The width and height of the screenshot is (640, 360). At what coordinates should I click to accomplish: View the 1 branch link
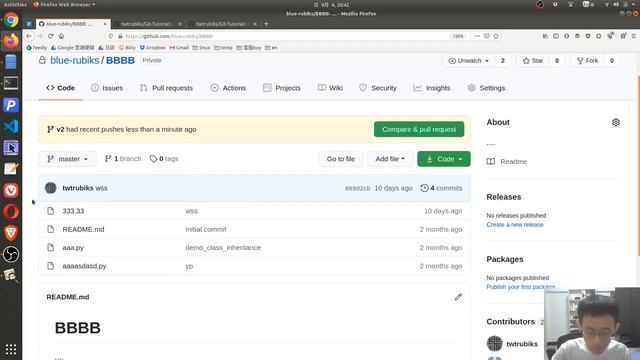click(123, 158)
